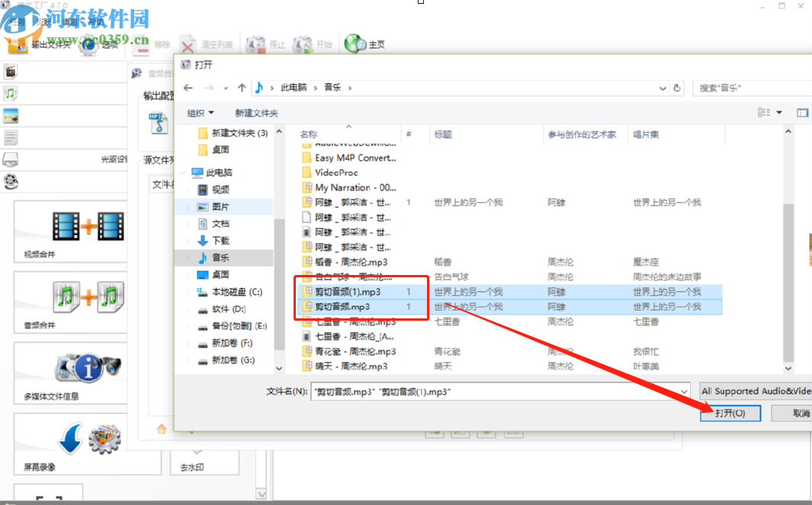Launch the Video Joiner tool
The height and width of the screenshot is (505, 812).
tap(70, 232)
